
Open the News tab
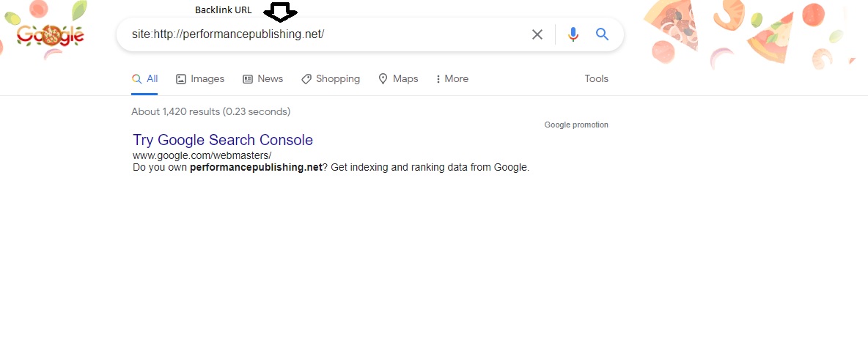262,79
